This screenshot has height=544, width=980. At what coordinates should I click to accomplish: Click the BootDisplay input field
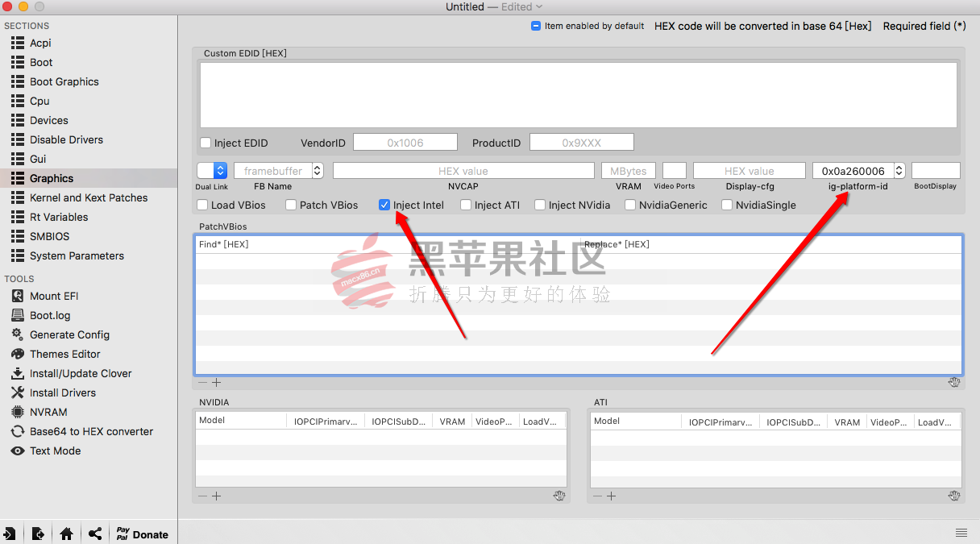point(936,171)
